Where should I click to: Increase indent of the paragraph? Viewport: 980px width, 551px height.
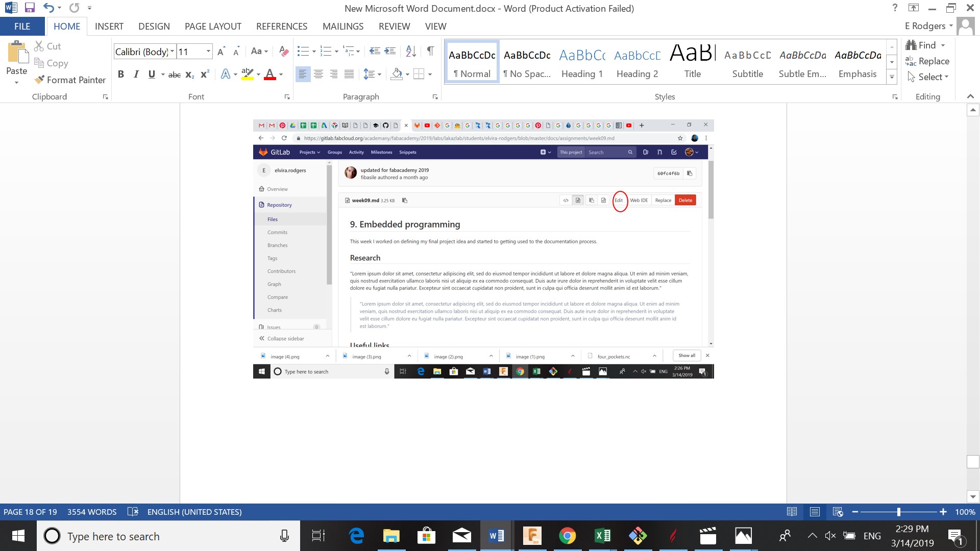[390, 51]
